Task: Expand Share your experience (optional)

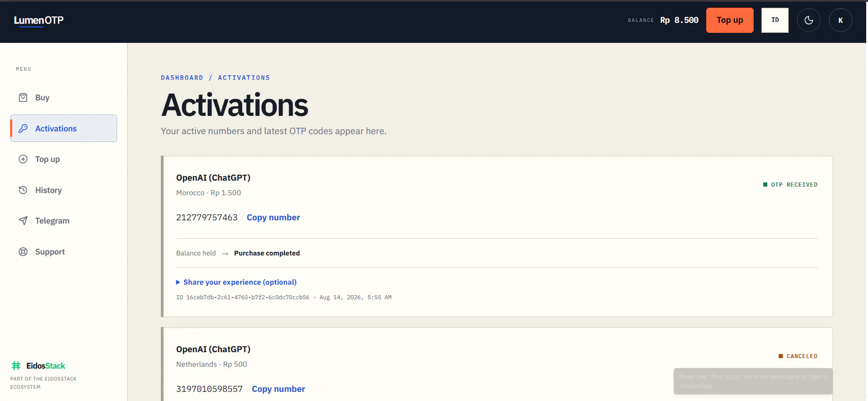Action: [236, 282]
